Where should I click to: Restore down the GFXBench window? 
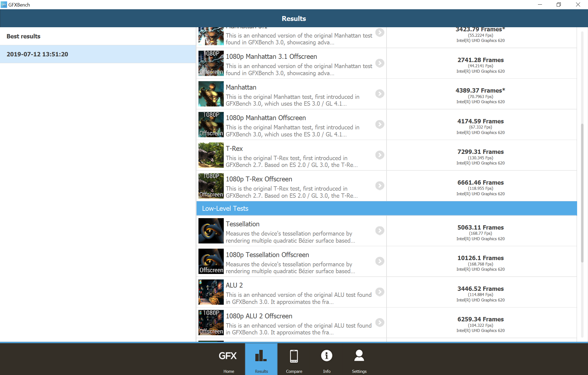tap(559, 5)
